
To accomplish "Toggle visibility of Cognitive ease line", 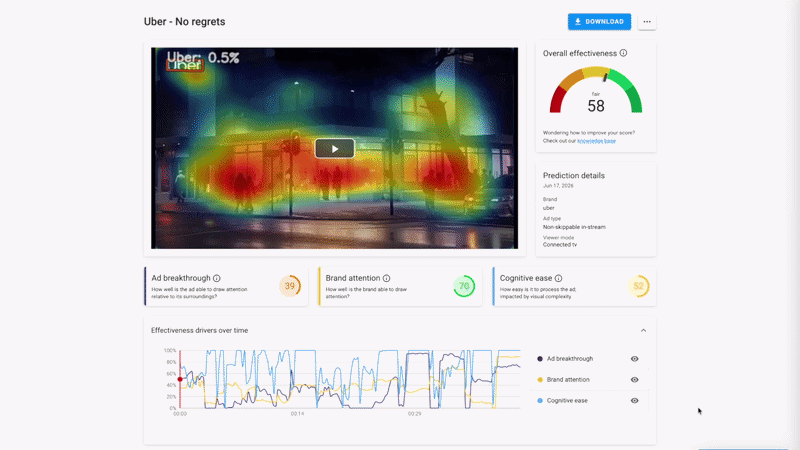I will 635,401.
